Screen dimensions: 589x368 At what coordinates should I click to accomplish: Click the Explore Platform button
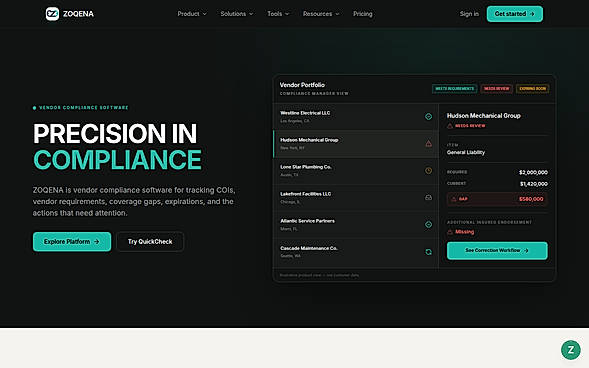point(72,241)
